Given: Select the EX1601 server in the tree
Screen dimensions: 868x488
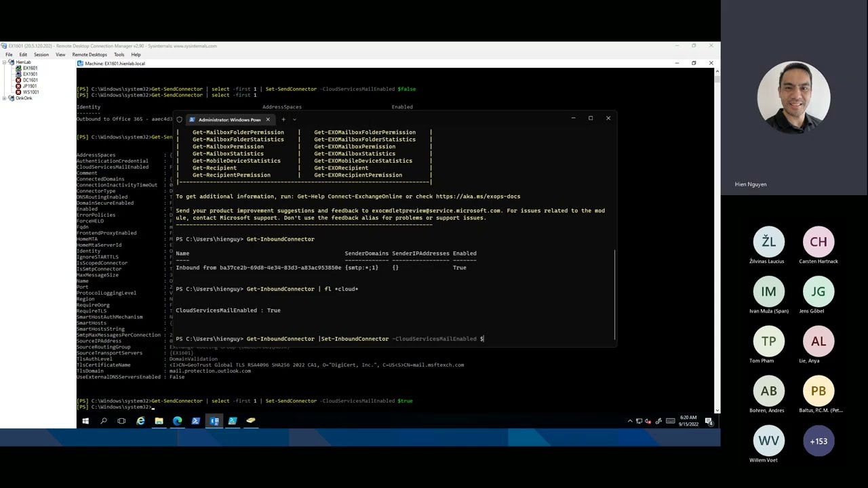Looking at the screenshot, I should click(x=30, y=68).
